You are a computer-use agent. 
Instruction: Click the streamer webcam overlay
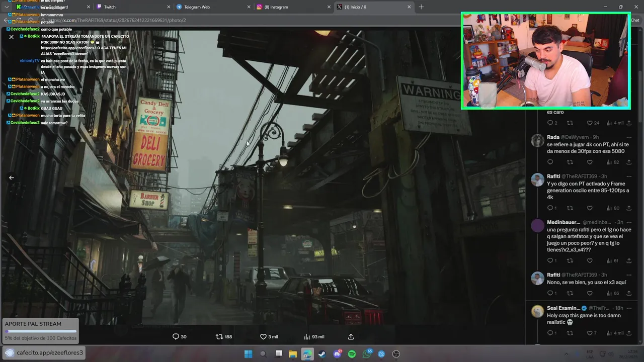click(x=546, y=61)
